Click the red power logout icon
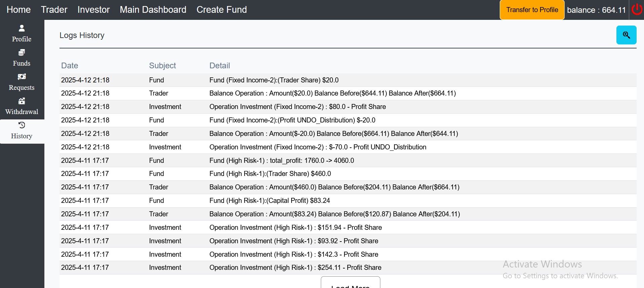This screenshot has height=288, width=644. pos(637,9)
